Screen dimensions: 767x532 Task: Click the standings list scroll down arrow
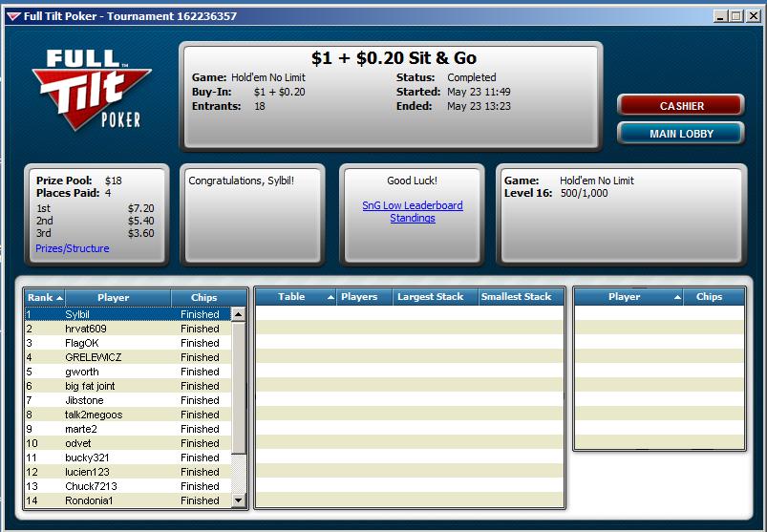238,500
